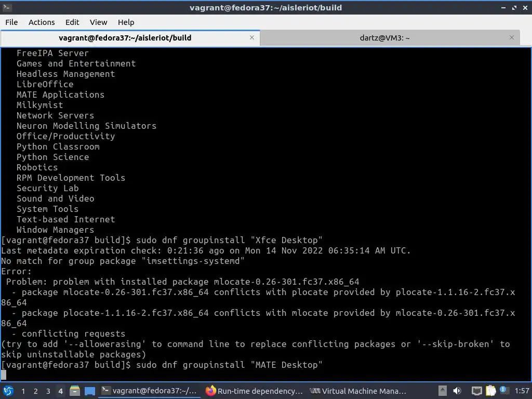Switch to workspace 3

tap(48, 391)
